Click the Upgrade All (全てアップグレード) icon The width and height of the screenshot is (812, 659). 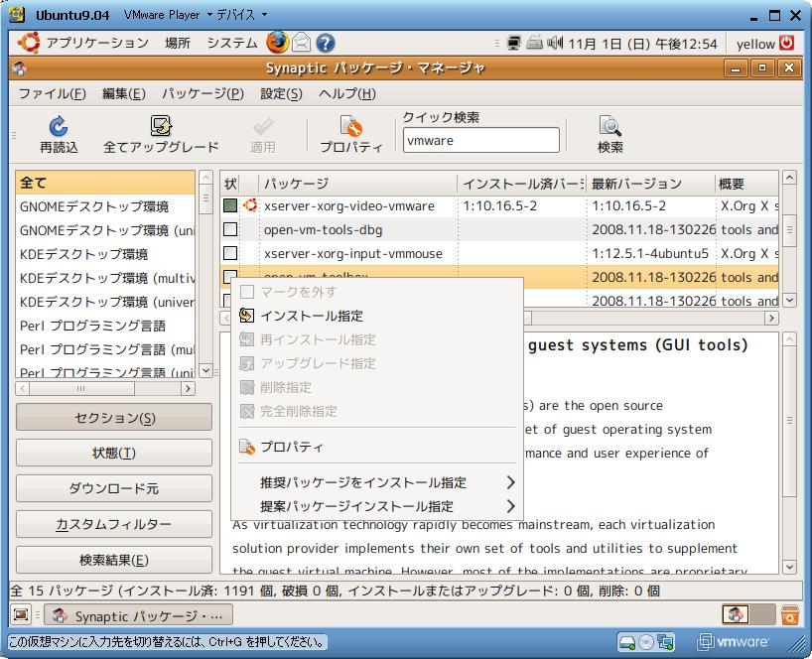point(161,126)
